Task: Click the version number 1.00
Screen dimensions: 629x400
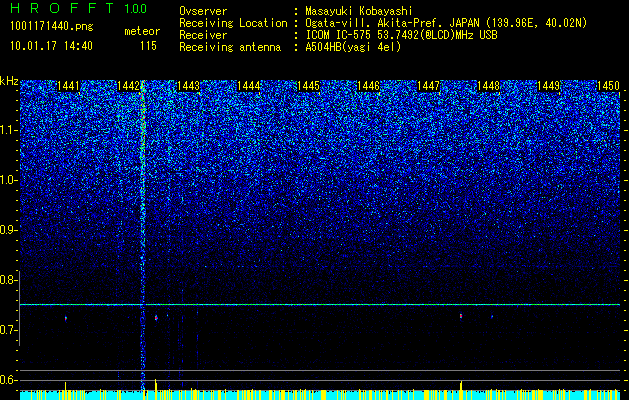Action: point(136,9)
